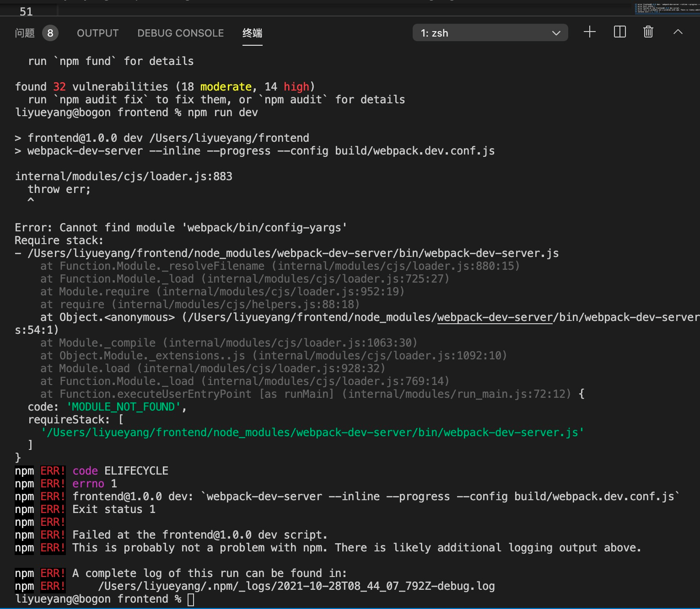This screenshot has height=609, width=700.
Task: Kill the terminal with the trash icon
Action: [648, 32]
